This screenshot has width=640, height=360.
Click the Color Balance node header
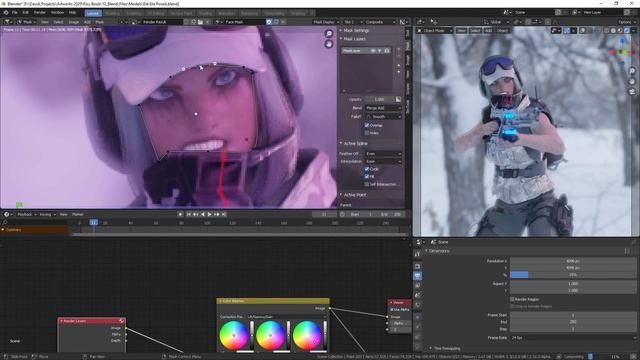tap(273, 301)
